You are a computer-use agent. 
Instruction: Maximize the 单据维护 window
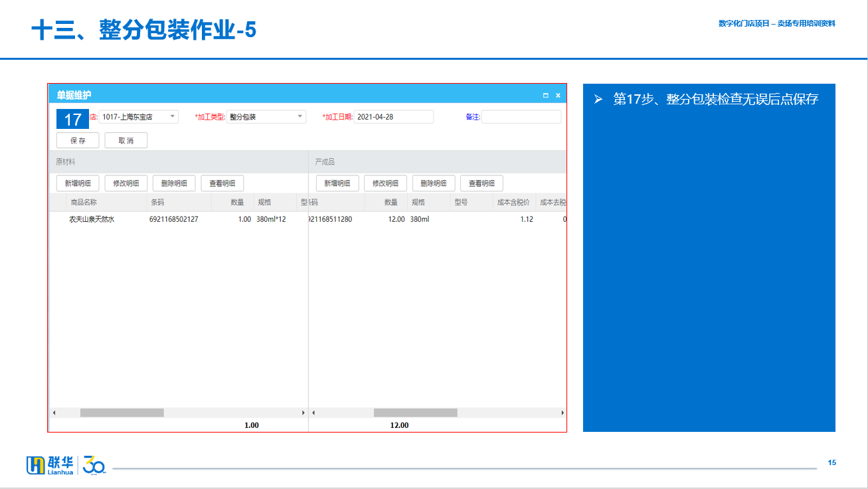[x=546, y=96]
